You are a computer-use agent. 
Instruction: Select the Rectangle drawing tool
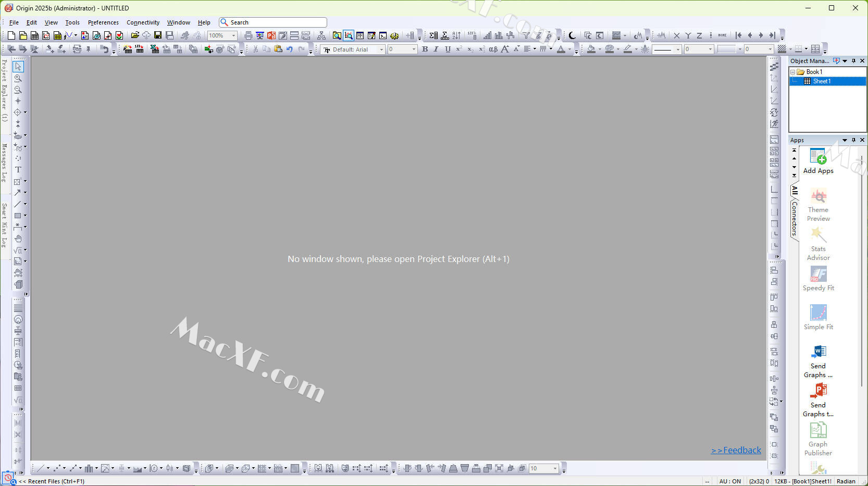17,216
